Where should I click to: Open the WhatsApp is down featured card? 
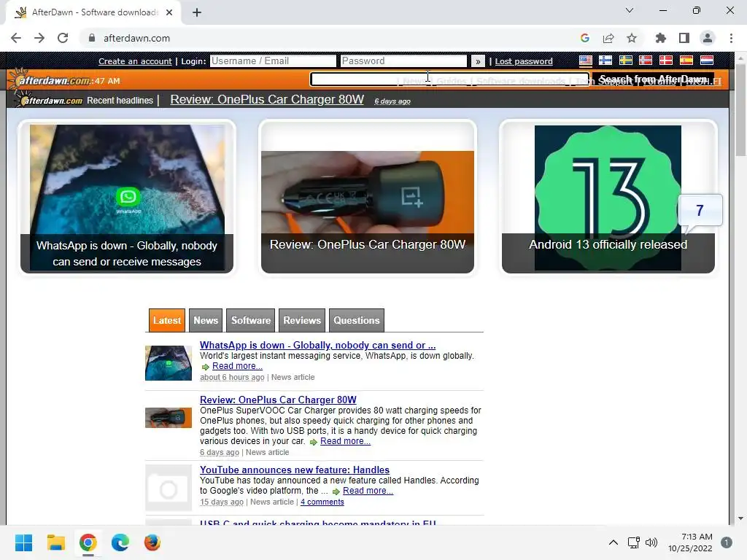coord(127,197)
